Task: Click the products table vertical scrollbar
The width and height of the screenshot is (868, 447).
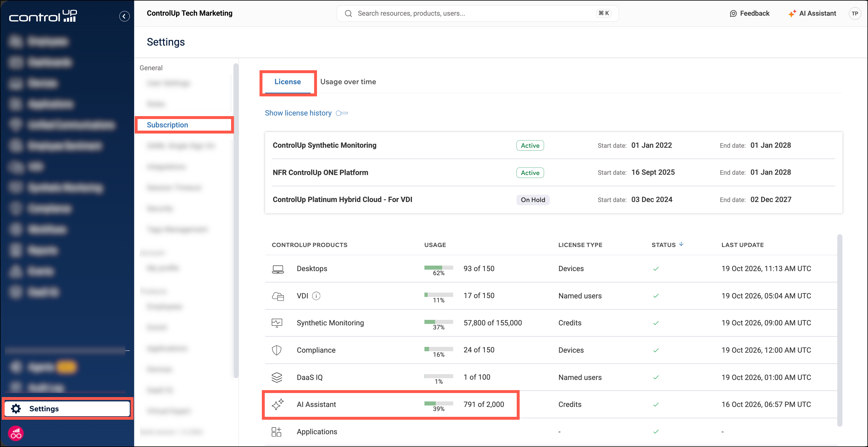Action: [840, 330]
